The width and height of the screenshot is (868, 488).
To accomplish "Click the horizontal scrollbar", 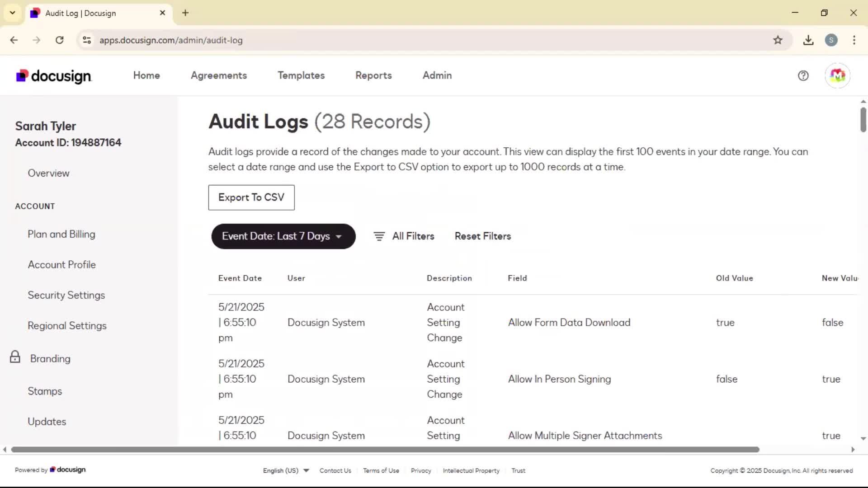I will pos(385,450).
